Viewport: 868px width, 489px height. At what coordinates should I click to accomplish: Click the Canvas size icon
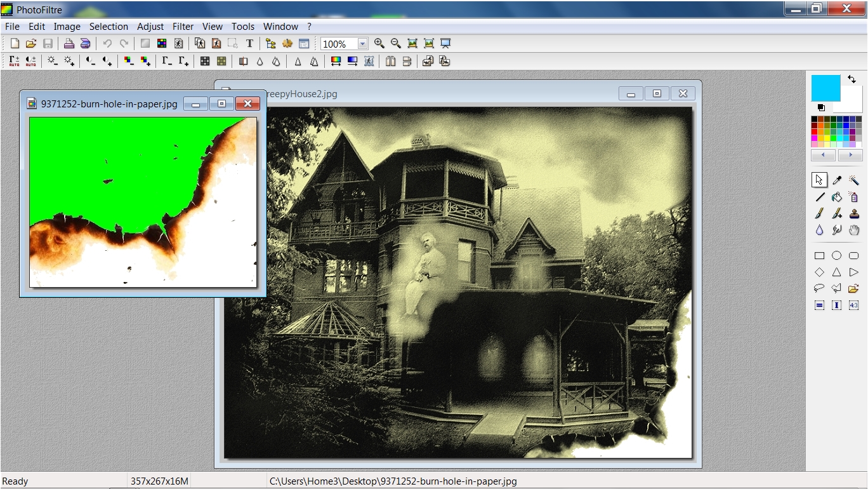216,44
